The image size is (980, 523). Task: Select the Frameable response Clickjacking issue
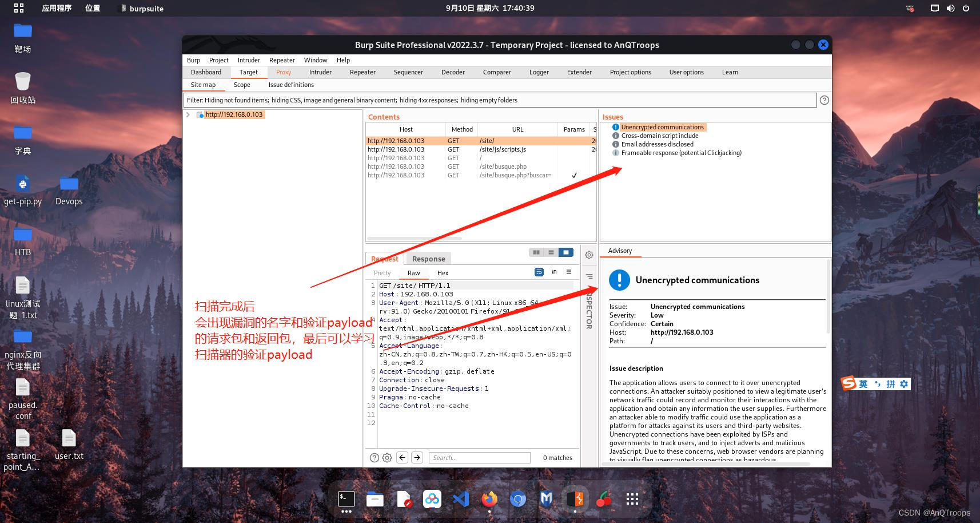point(681,153)
